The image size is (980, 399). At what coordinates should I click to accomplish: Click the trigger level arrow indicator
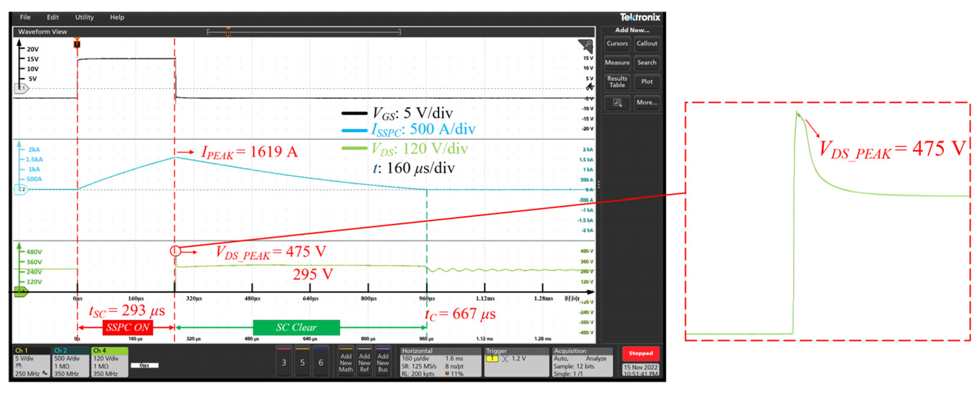point(590,87)
